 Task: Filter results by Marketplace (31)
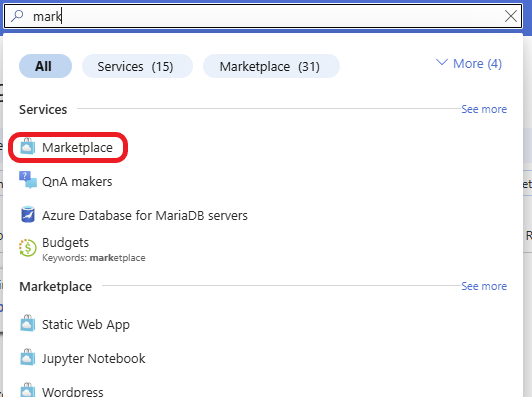coord(271,66)
